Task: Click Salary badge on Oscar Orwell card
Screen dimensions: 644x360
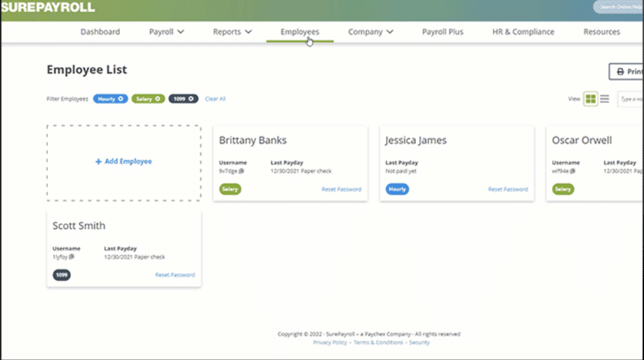Action: 563,189
